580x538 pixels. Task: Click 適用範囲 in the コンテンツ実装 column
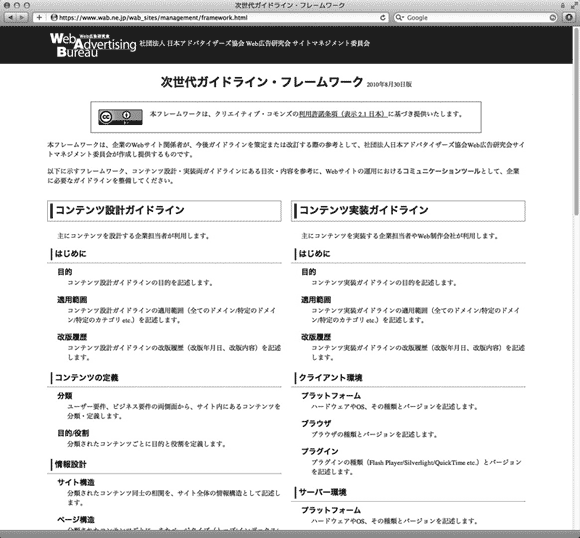[316, 300]
